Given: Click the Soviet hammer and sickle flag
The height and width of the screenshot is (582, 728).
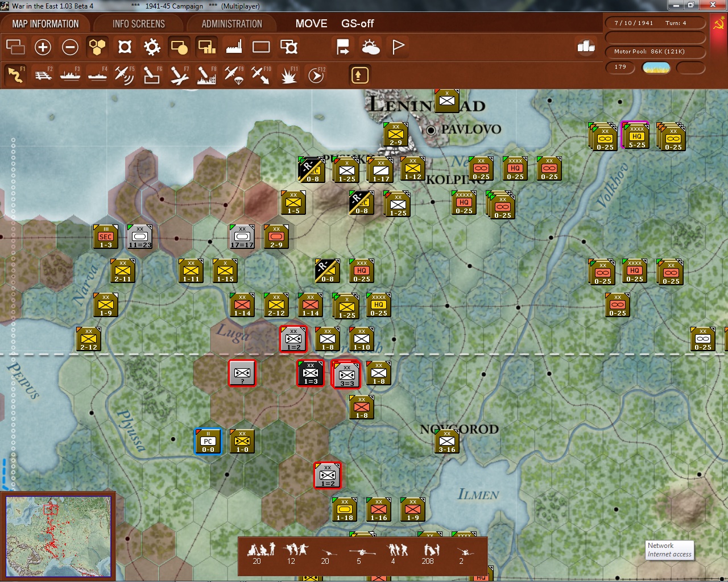Looking at the screenshot, I should pyautogui.click(x=719, y=24).
